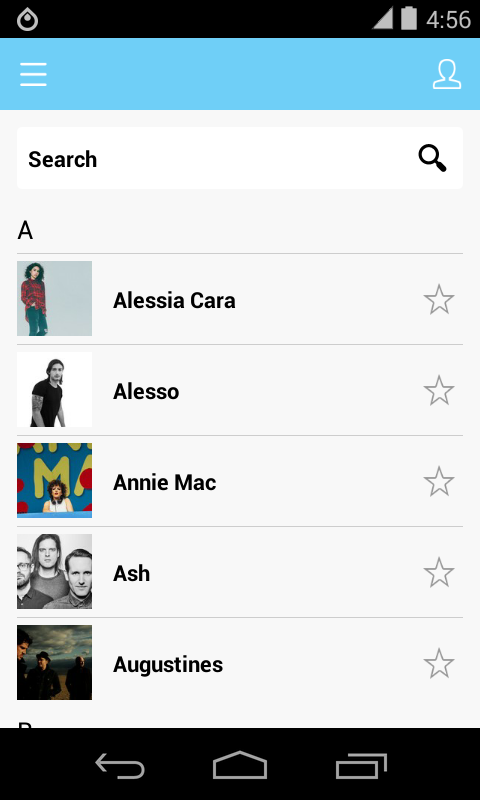Favorite Alessia Cara with the star
The height and width of the screenshot is (800, 480).
439,300
